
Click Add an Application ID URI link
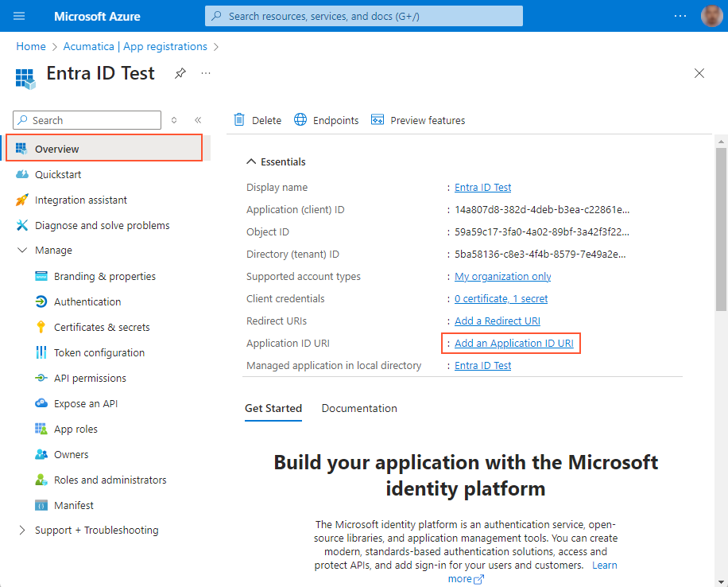tap(513, 343)
